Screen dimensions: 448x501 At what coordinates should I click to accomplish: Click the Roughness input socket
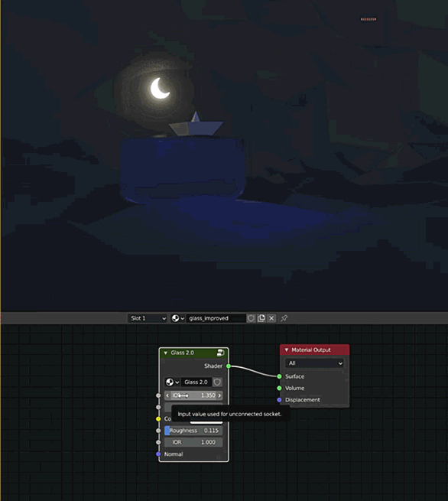[158, 431]
